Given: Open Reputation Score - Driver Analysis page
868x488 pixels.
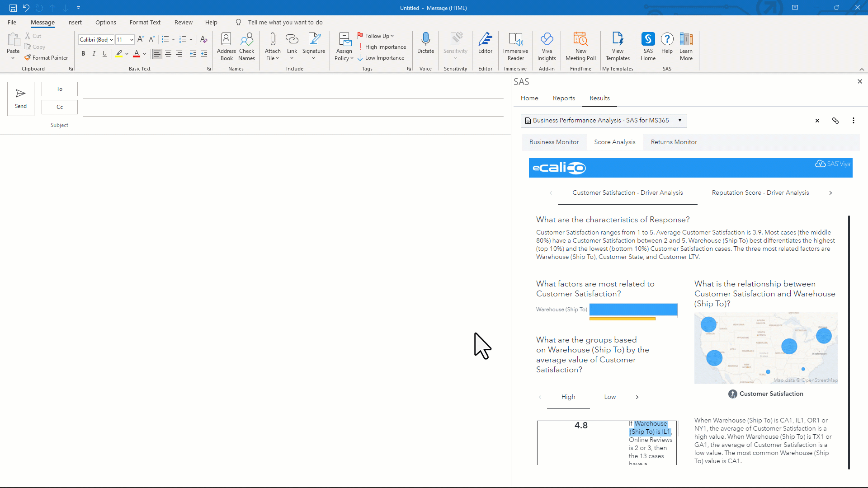Looking at the screenshot, I should click(x=760, y=193).
